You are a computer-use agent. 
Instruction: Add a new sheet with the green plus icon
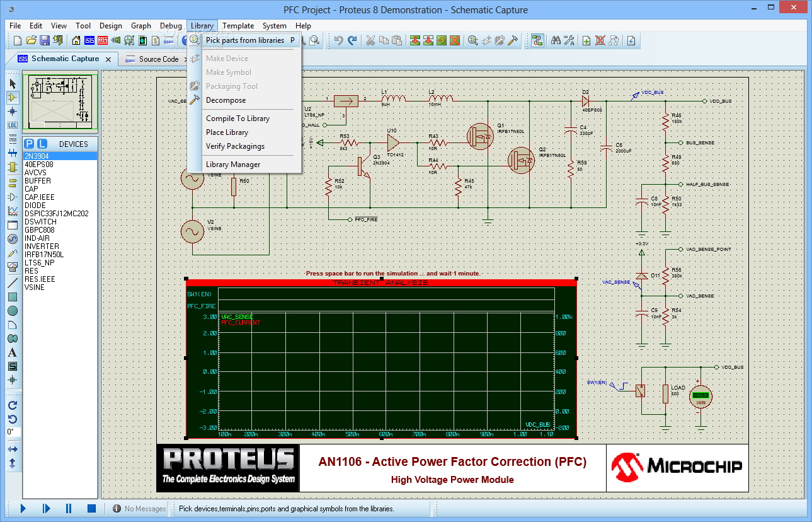click(x=586, y=40)
